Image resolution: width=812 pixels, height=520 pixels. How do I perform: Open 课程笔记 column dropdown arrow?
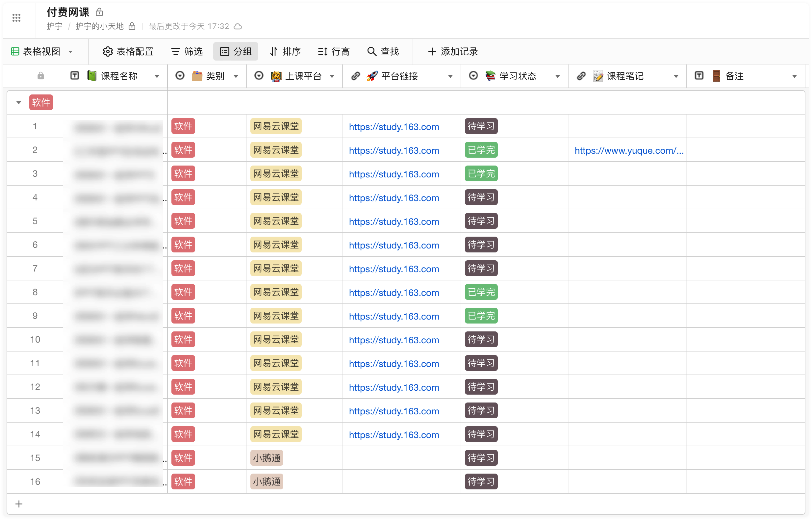676,76
